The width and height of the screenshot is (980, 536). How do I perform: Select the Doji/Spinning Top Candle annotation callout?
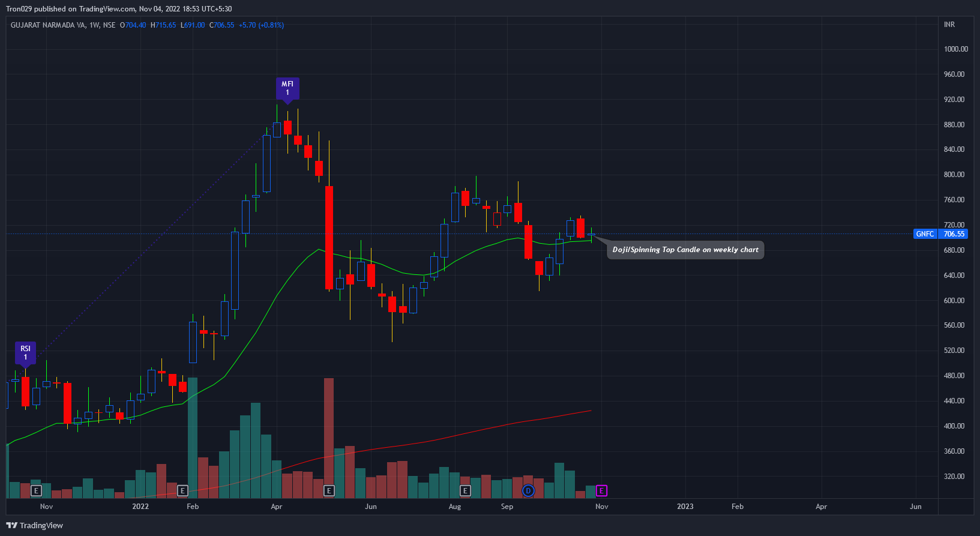[685, 250]
